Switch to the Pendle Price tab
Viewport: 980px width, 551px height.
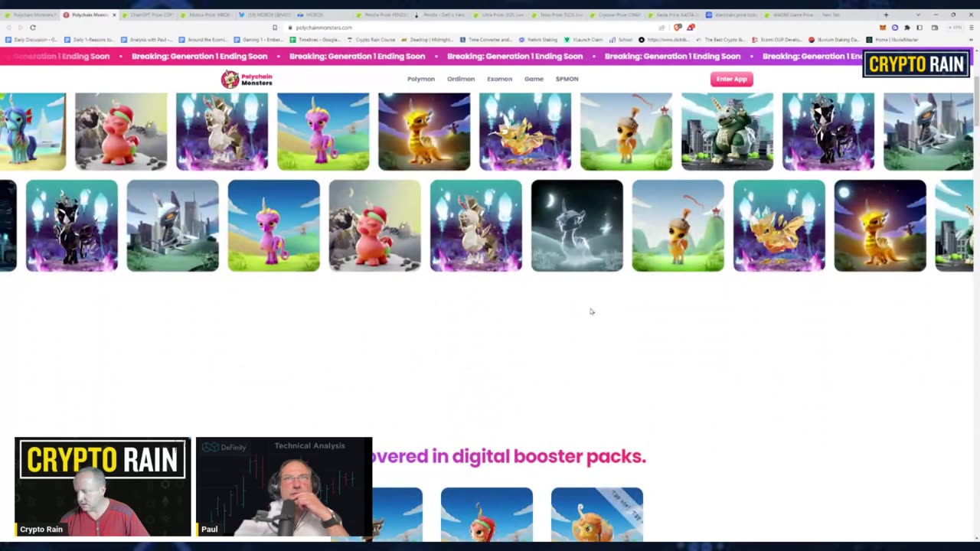tap(382, 15)
